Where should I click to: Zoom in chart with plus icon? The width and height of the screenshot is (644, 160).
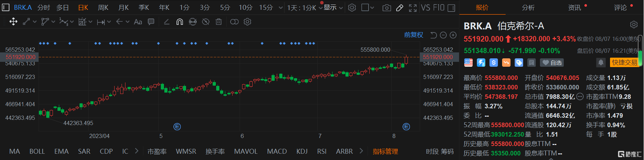pyautogui.click(x=453, y=35)
